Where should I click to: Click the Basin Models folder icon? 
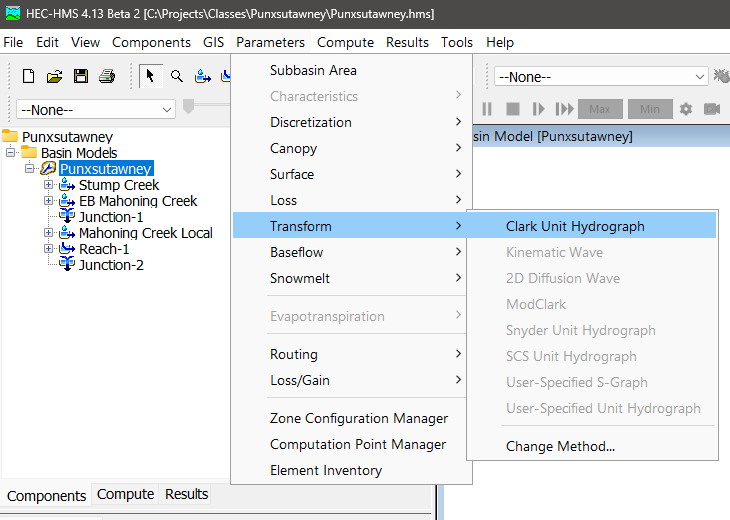(29, 152)
